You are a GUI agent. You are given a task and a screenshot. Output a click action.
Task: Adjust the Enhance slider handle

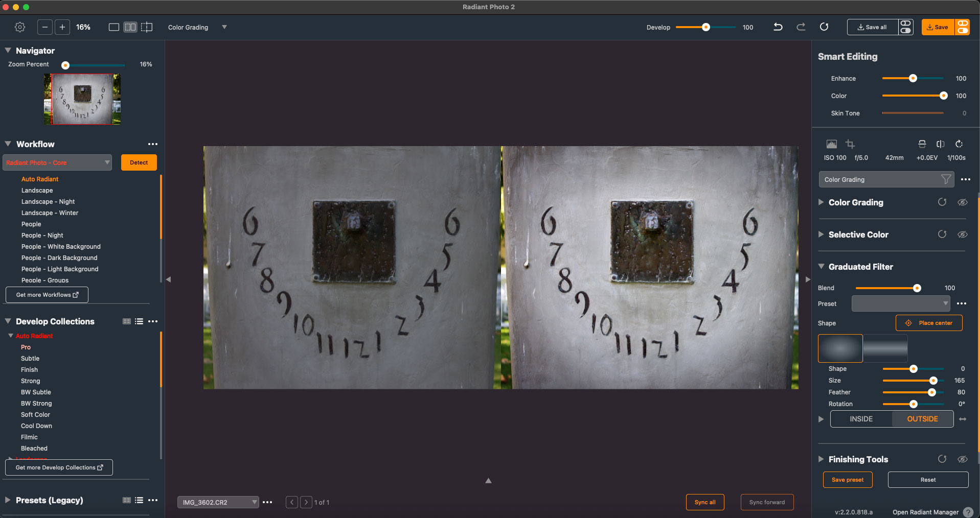[913, 79]
